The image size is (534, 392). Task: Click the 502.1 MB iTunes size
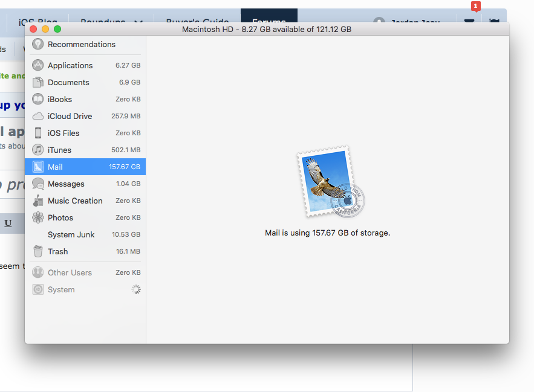(126, 150)
